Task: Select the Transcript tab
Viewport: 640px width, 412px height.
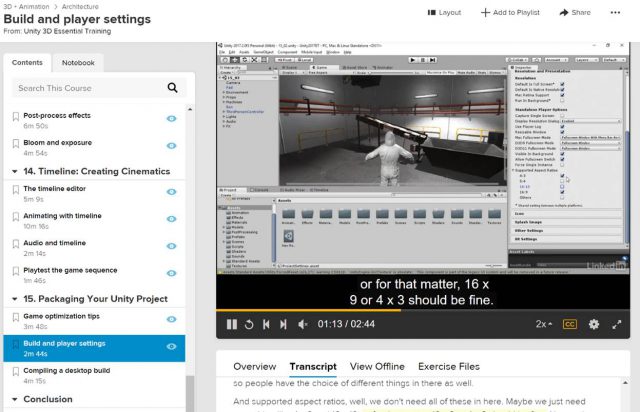Action: click(x=313, y=366)
